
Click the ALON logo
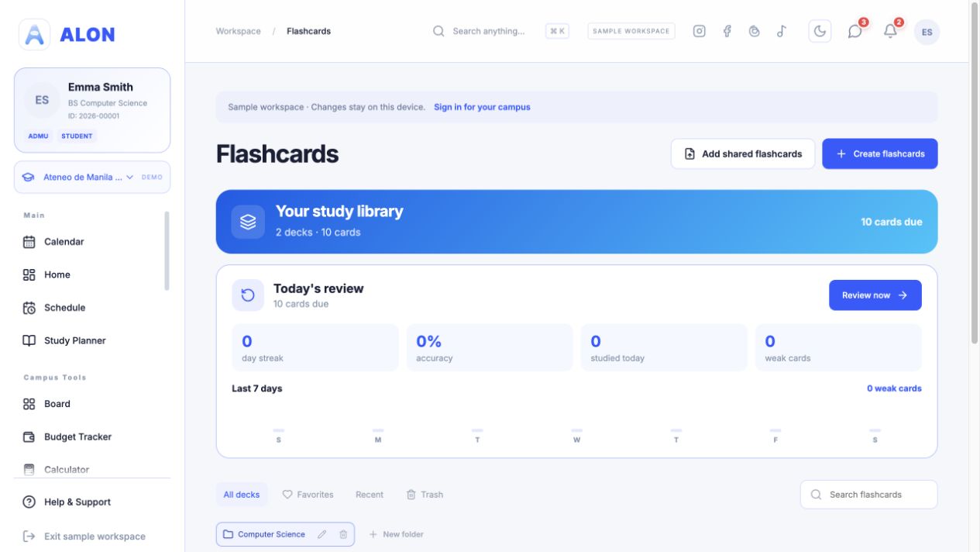point(67,34)
